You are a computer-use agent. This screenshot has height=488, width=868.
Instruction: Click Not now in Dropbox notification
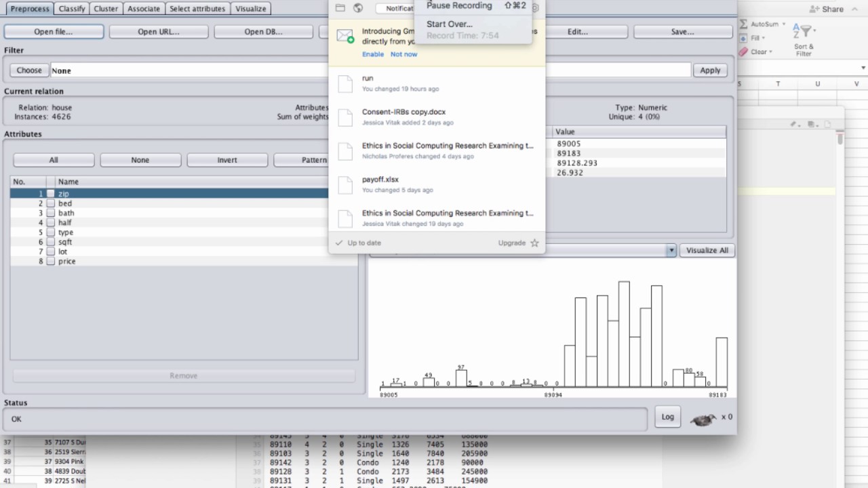(x=404, y=54)
